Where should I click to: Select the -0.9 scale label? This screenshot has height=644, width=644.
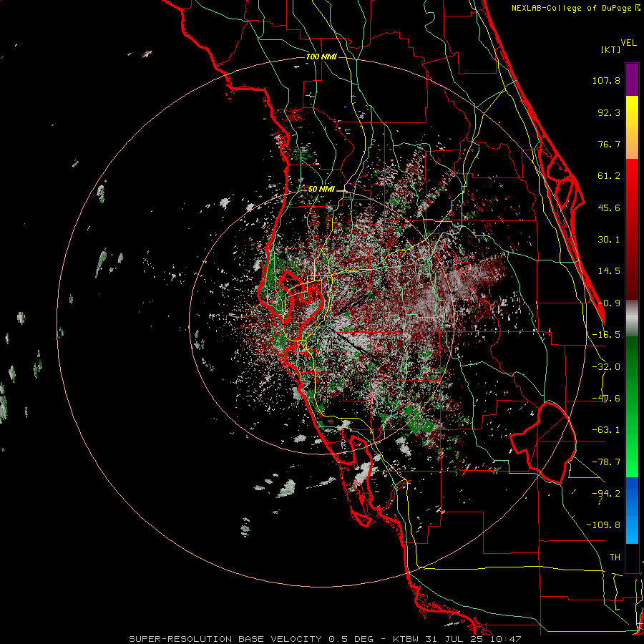pyautogui.click(x=609, y=303)
